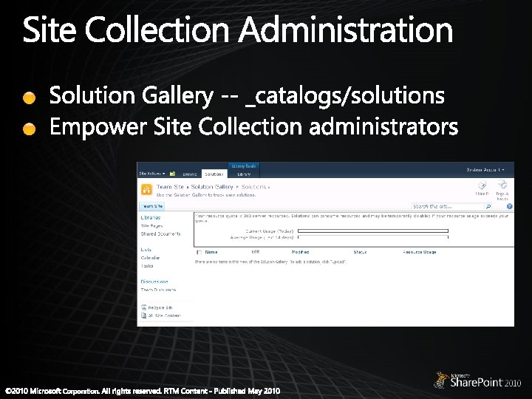Open the Lists heading link
Image resolution: width=532 pixels, height=399 pixels.
pyautogui.click(x=146, y=250)
